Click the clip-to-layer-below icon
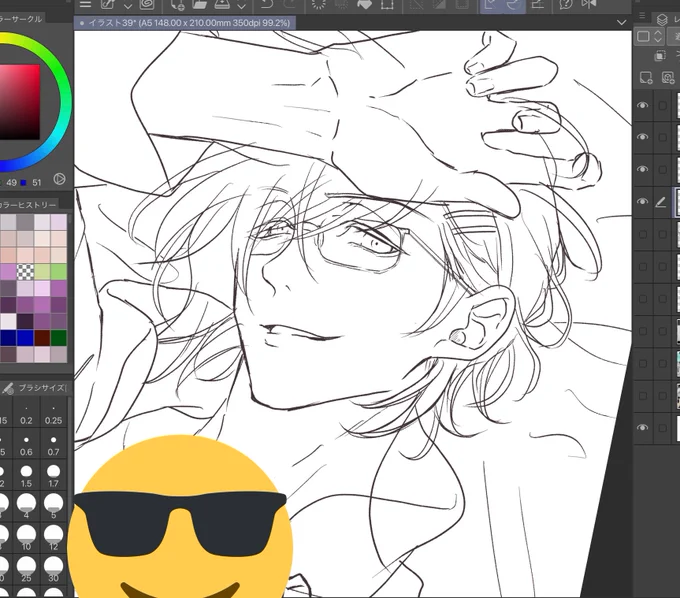Viewport: 680px width, 598px height. (x=660, y=56)
